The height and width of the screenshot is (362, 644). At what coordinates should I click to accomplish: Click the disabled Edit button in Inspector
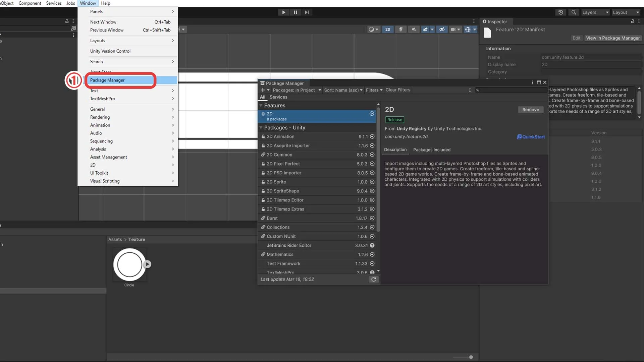pyautogui.click(x=576, y=38)
